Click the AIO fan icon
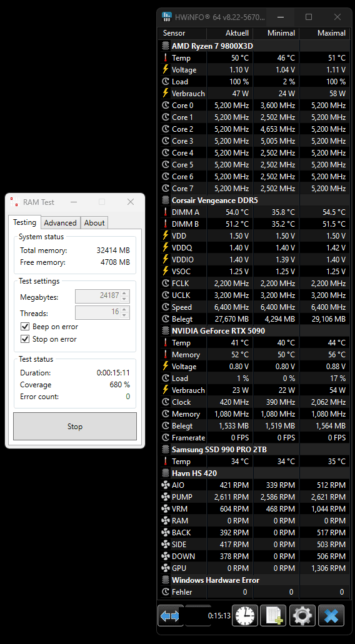This screenshot has width=355, height=644. coord(166,485)
